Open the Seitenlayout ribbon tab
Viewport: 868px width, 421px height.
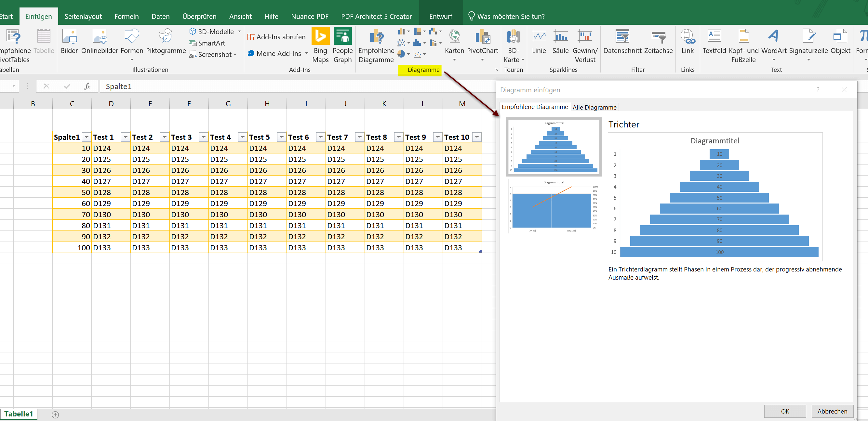83,16
